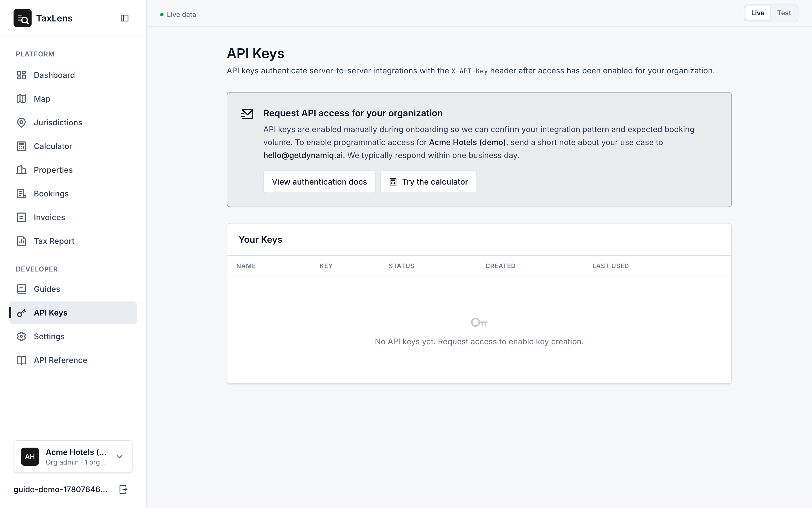Viewport: 812px width, 508px height.
Task: Expand the Acme Hotels organization switcher chevron
Action: (120, 456)
